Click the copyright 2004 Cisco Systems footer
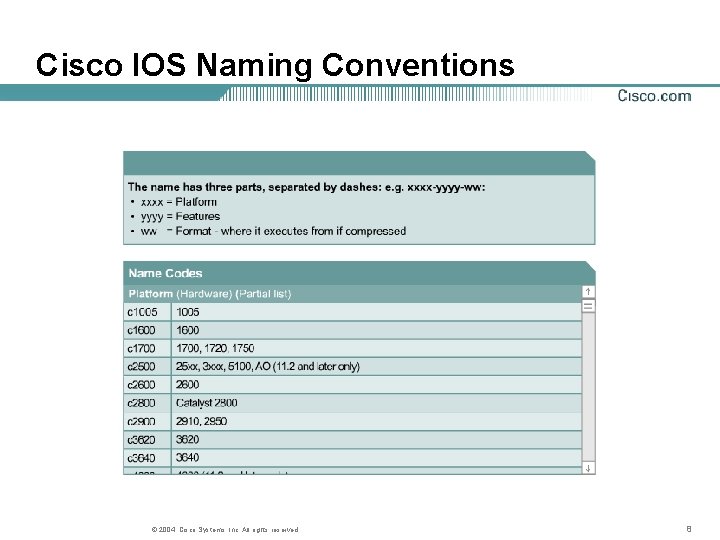The height and width of the screenshot is (540, 720). click(225, 529)
